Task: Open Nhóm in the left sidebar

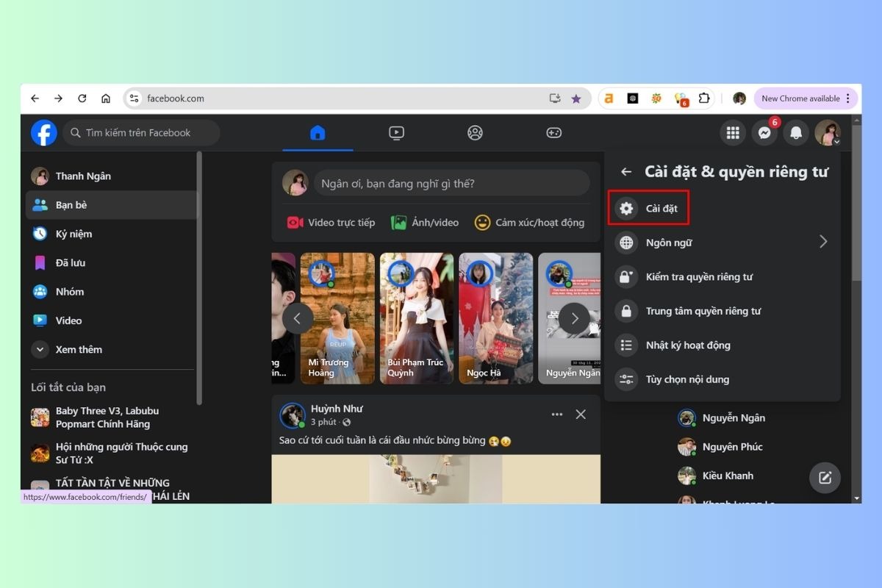Action: [112, 292]
